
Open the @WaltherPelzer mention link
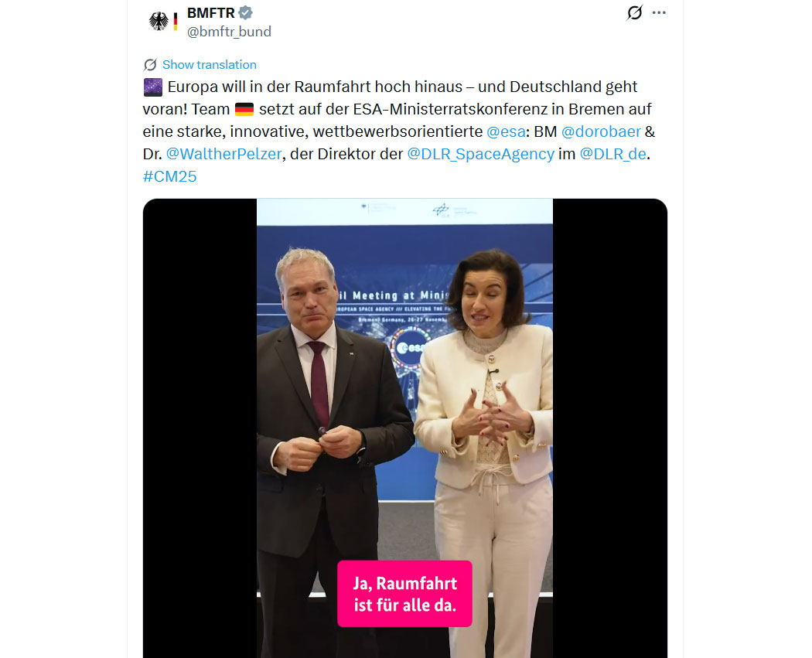coord(223,154)
